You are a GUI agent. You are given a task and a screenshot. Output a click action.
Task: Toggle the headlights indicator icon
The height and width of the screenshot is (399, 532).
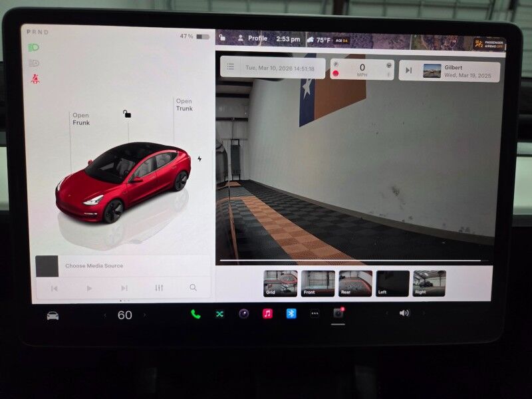[x=34, y=48]
